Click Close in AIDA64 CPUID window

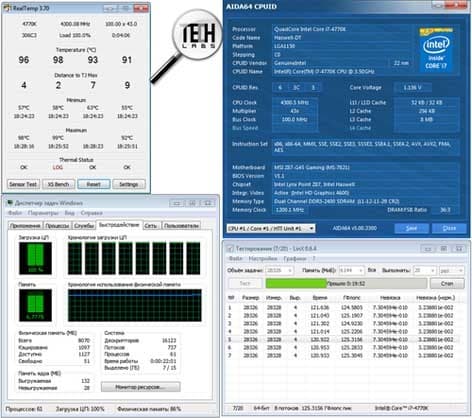click(449, 228)
